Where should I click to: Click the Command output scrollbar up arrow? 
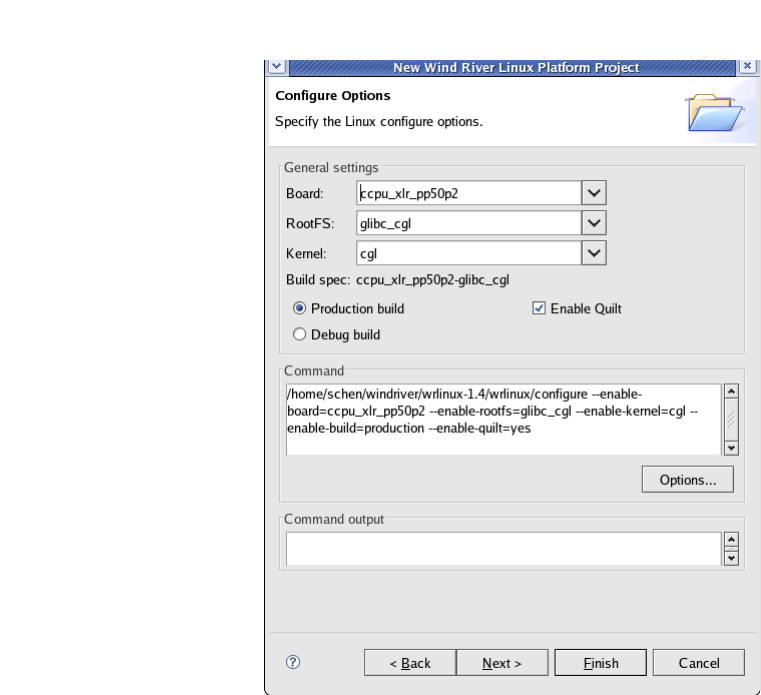tap(731, 540)
